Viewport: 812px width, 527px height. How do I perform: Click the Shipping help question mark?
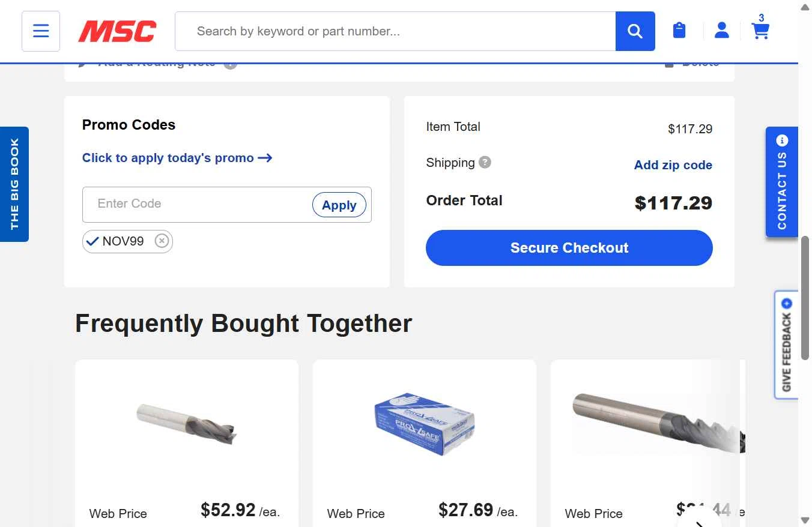(485, 163)
